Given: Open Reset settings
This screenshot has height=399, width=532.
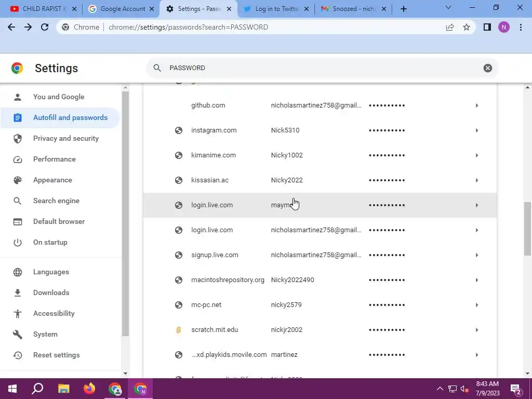Looking at the screenshot, I should click(x=60, y=355).
